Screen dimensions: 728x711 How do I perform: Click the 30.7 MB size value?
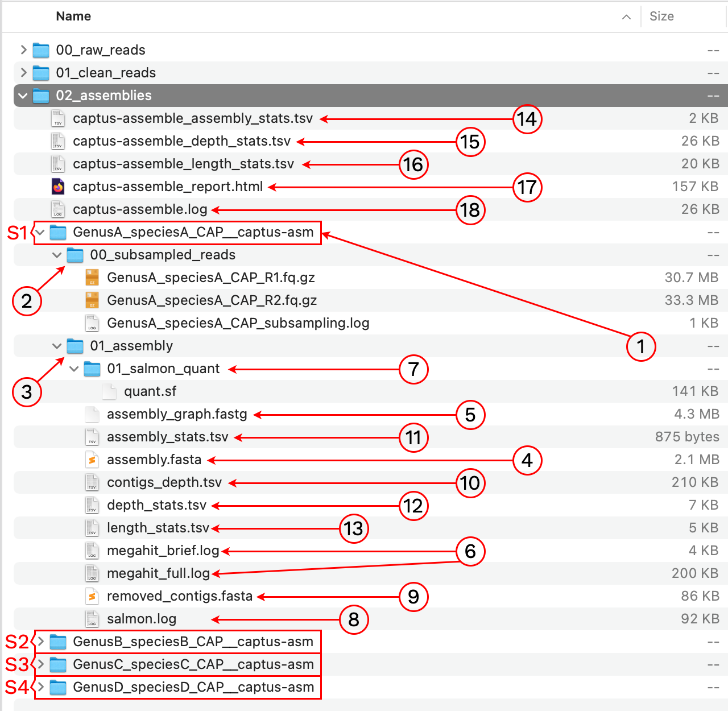tap(692, 278)
